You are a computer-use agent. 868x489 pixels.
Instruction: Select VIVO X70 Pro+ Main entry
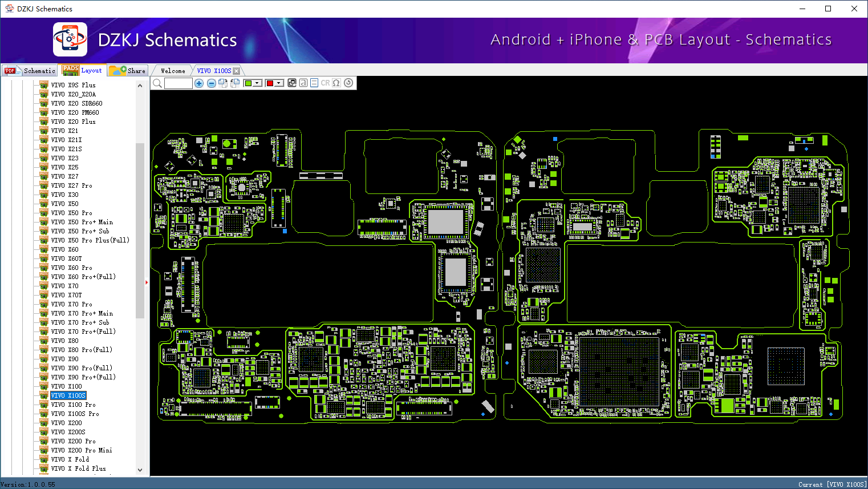tap(82, 313)
